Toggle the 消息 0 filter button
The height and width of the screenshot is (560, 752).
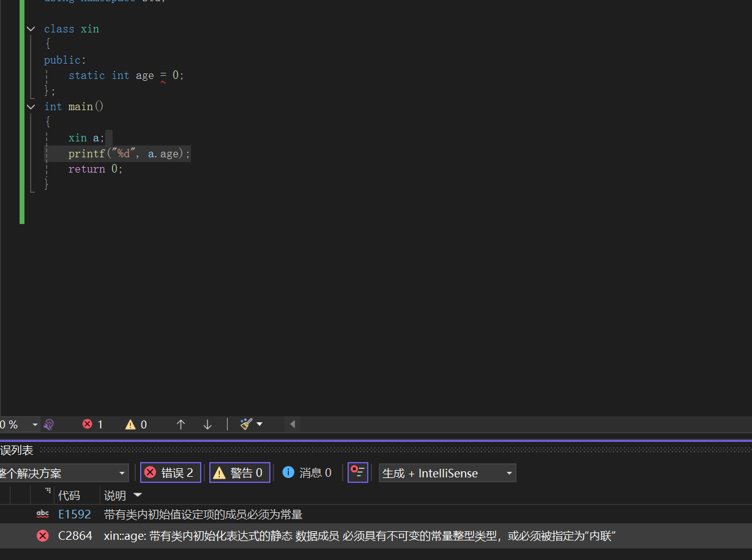pyautogui.click(x=308, y=472)
